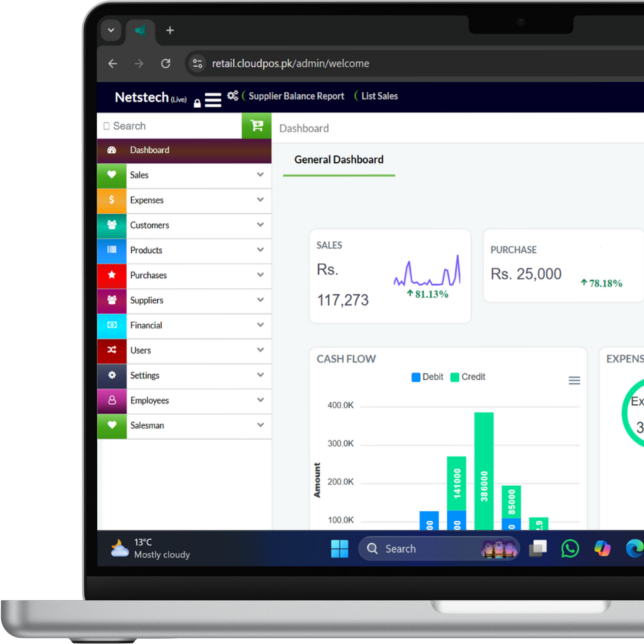Click the cash flow chart menu icon
This screenshot has width=644, height=644.
574,380
